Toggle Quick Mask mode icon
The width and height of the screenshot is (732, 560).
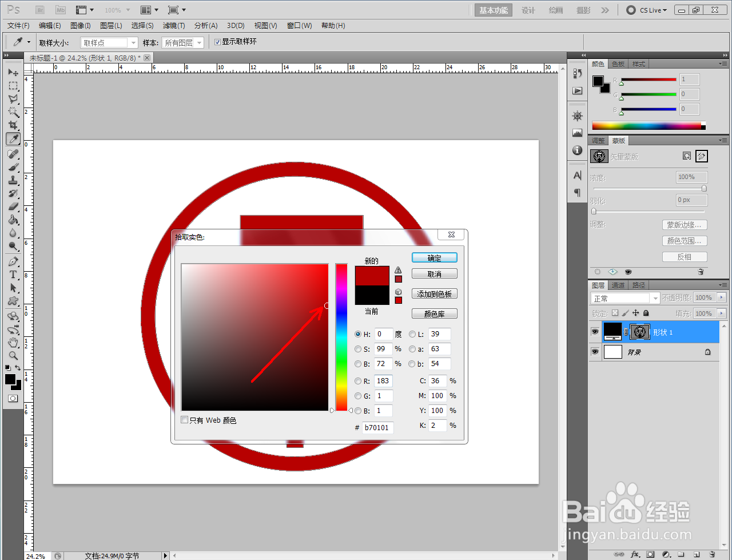(x=13, y=398)
